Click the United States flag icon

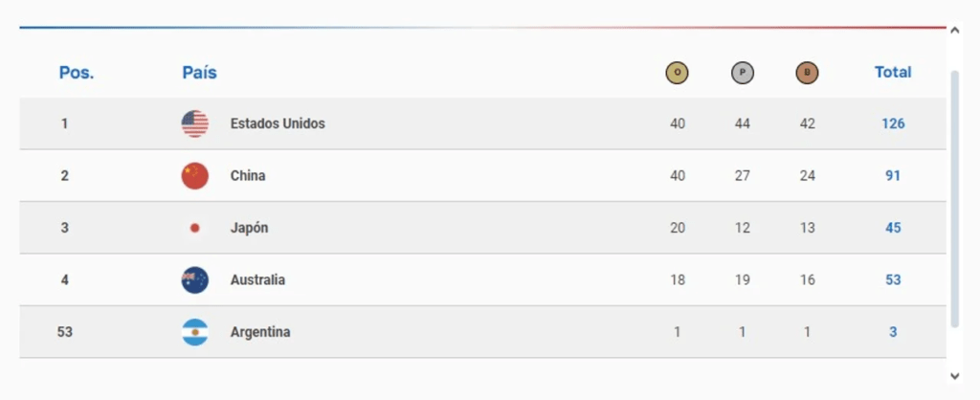pyautogui.click(x=195, y=123)
